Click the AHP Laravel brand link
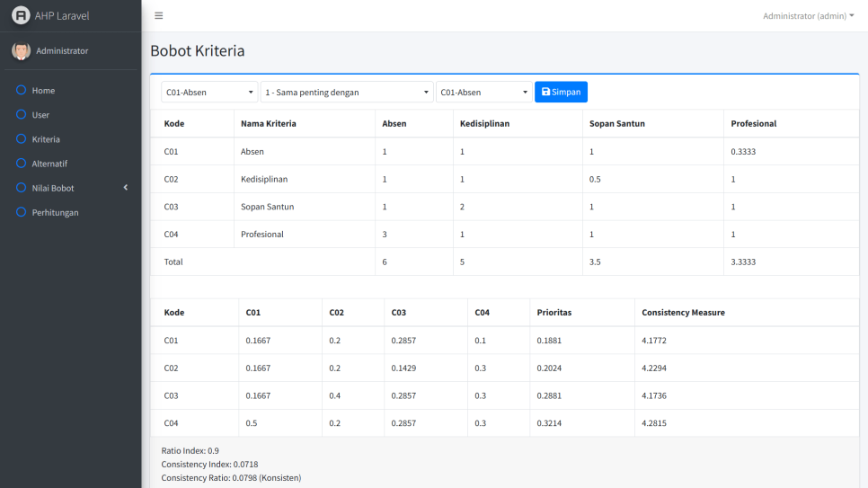Viewport: 868px width, 488px height. tap(61, 15)
